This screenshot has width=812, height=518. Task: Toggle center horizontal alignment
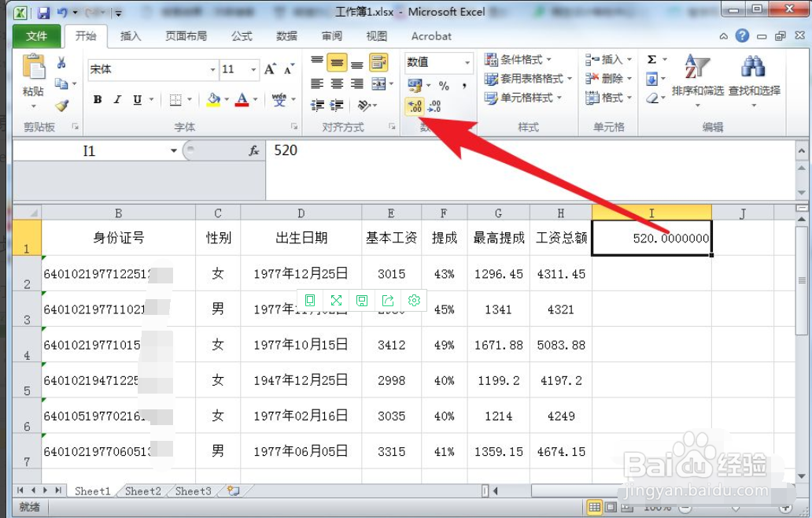coord(337,83)
